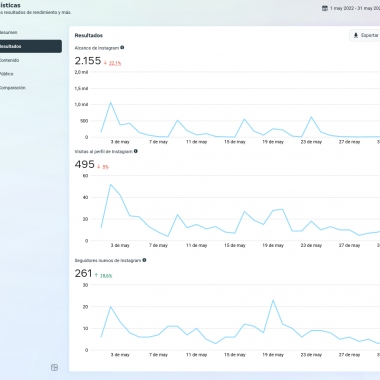380x380 pixels.
Task: Open the Público sidebar section
Action: pyautogui.click(x=7, y=74)
